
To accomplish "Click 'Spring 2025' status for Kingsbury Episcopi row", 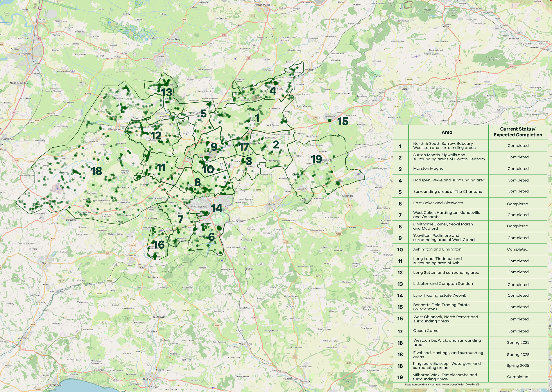I will coord(518,365).
